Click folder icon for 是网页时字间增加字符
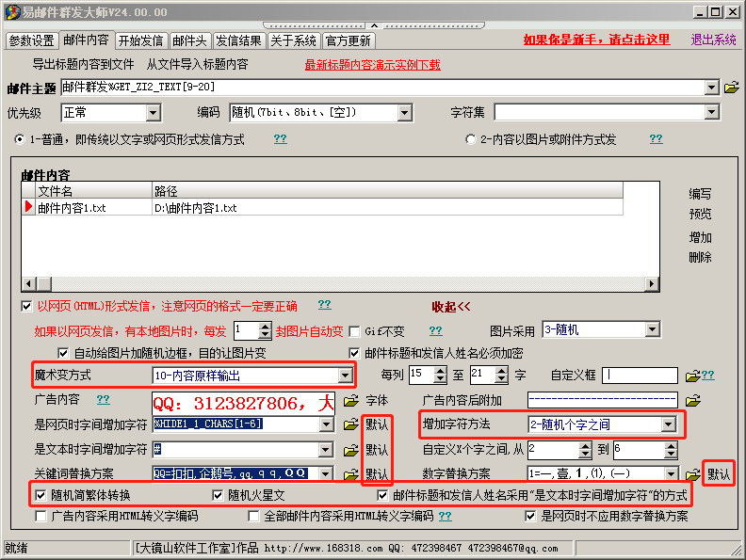This screenshot has height=560, width=746. (x=351, y=425)
